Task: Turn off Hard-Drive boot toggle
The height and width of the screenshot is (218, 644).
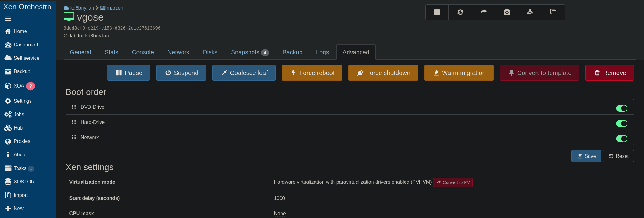Action: (622, 123)
